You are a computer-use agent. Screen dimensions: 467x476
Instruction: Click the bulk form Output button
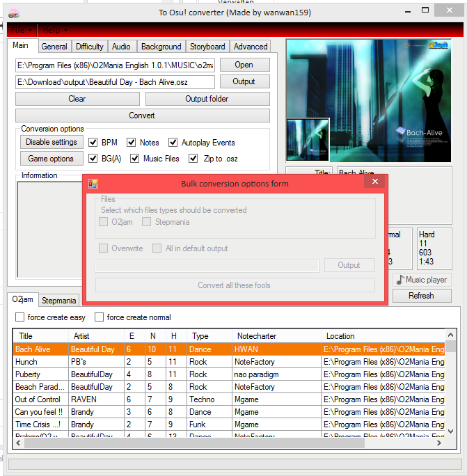pyautogui.click(x=349, y=265)
